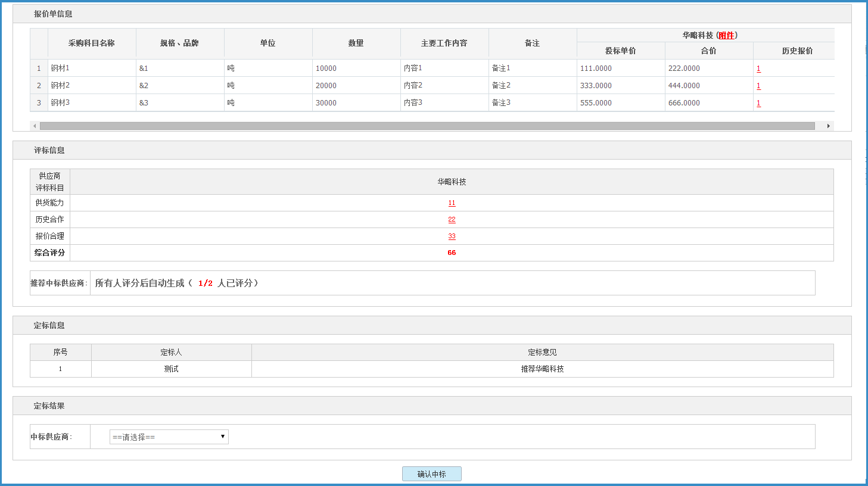Click the 推荐华略科技 opinion cell
The height and width of the screenshot is (486, 868).
(542, 369)
